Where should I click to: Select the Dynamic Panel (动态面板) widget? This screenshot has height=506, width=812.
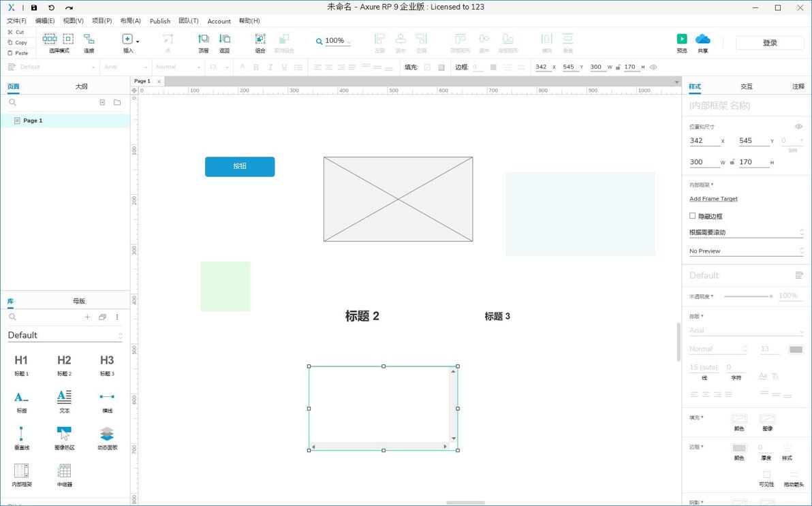click(107, 438)
